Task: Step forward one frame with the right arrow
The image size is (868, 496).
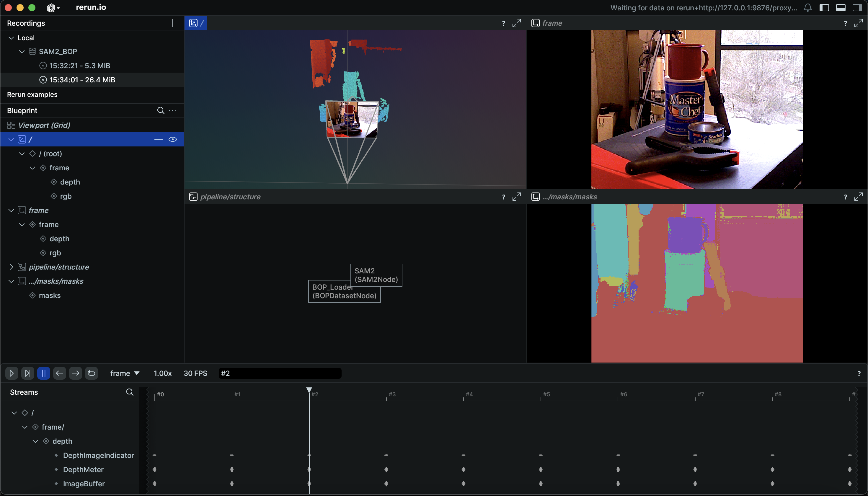Action: (76, 373)
